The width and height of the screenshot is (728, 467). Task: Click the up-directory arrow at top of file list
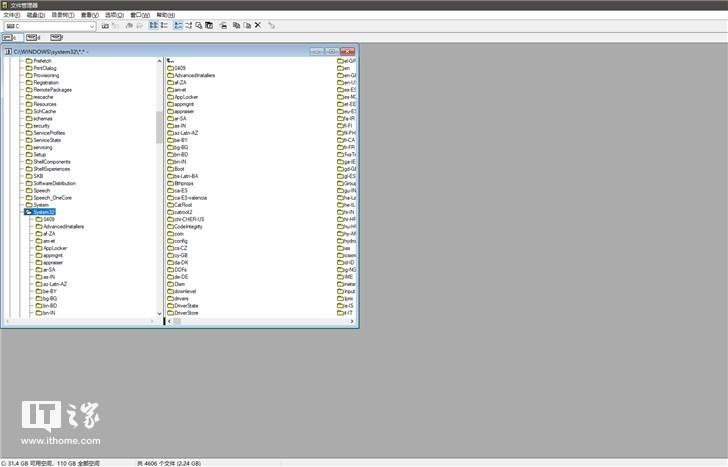coord(170,60)
